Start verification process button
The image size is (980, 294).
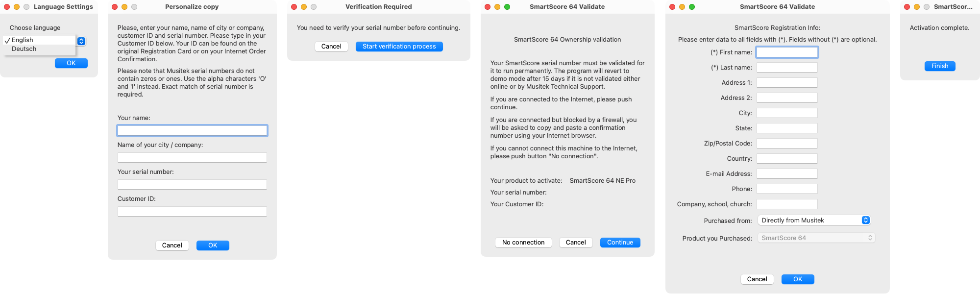coord(399,47)
